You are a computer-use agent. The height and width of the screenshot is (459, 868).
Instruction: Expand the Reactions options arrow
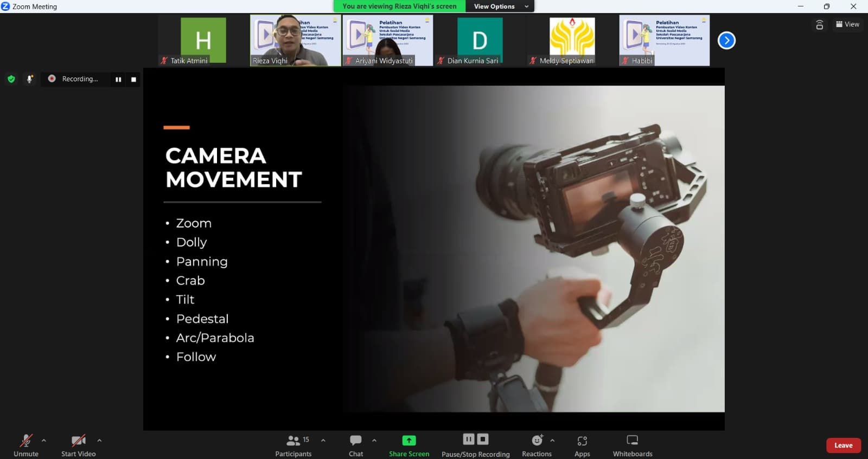[552, 441]
